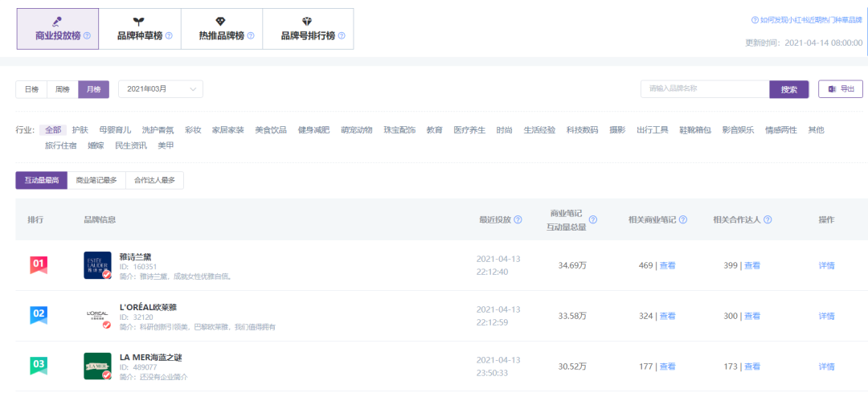Filter by 护肤 industry

click(x=80, y=130)
